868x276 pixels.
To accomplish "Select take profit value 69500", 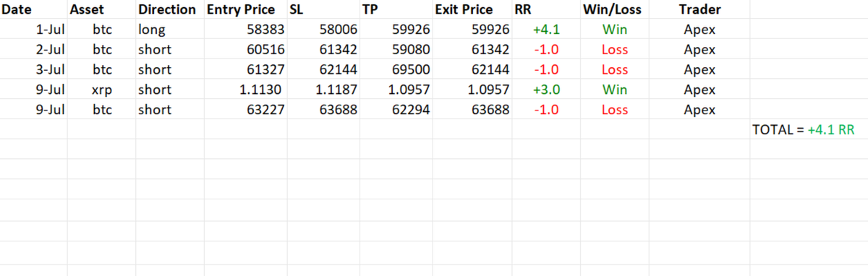I will click(x=396, y=70).
